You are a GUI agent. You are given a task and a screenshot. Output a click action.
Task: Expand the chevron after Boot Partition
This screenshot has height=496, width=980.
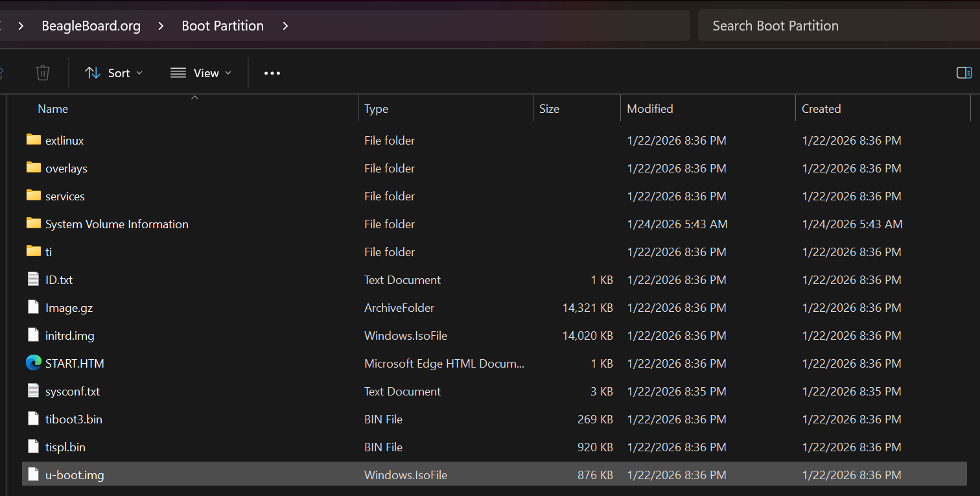tap(285, 26)
